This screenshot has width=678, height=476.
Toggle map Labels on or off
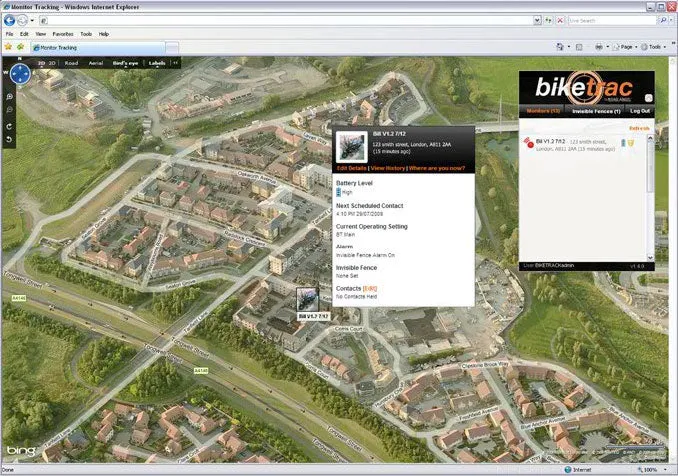(157, 63)
